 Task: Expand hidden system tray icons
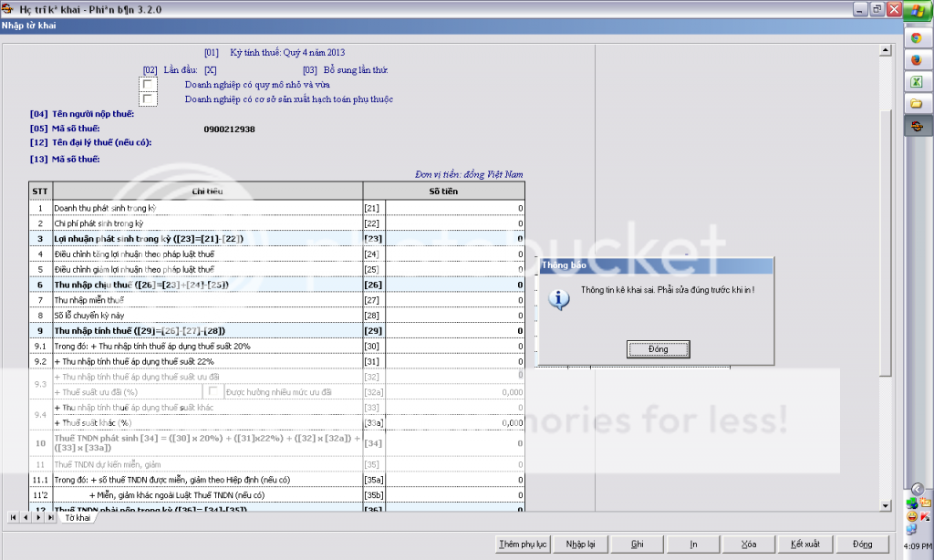click(x=917, y=488)
